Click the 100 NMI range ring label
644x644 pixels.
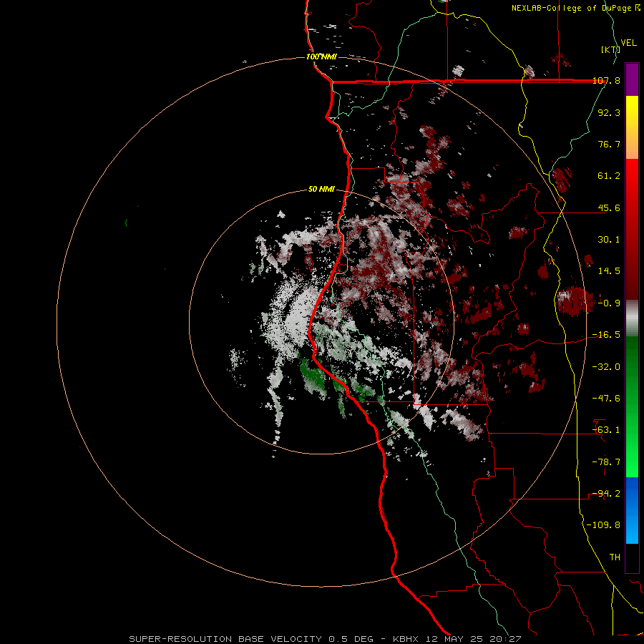(x=321, y=57)
